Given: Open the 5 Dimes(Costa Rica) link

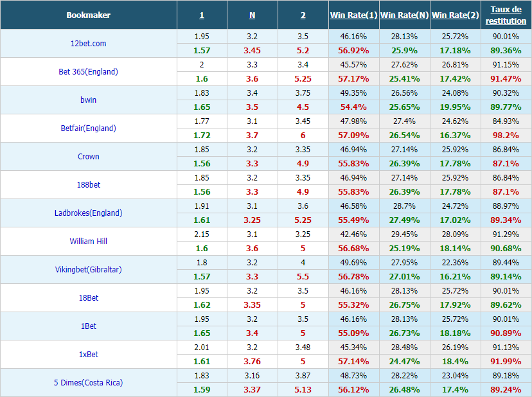Looking at the screenshot, I should pos(88,383).
